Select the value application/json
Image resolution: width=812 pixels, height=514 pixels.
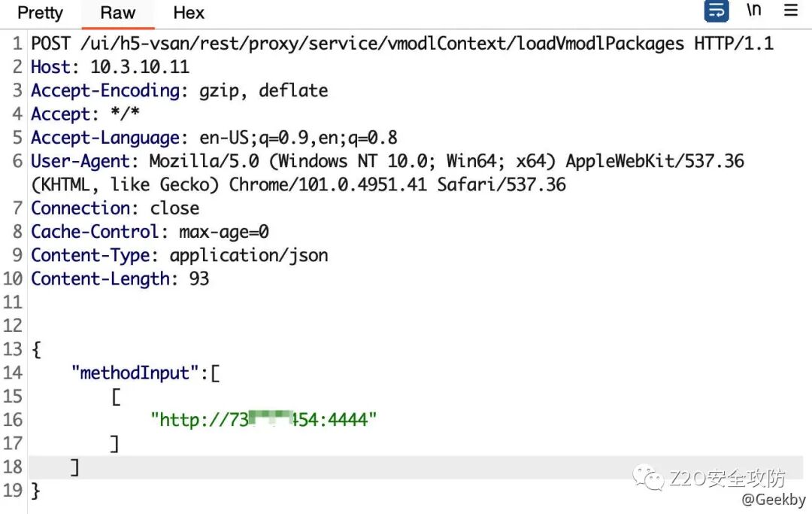pos(249,255)
